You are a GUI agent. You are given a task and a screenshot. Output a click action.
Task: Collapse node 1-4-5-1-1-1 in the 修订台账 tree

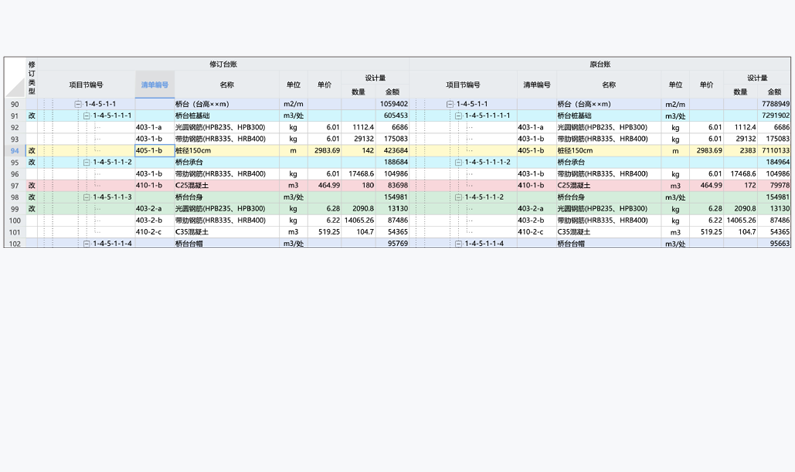click(87, 116)
